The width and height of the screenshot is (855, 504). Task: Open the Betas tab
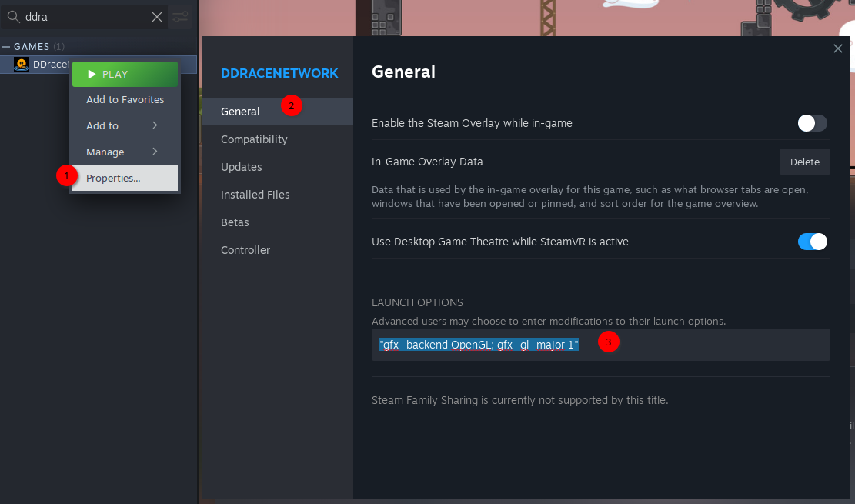tap(234, 222)
